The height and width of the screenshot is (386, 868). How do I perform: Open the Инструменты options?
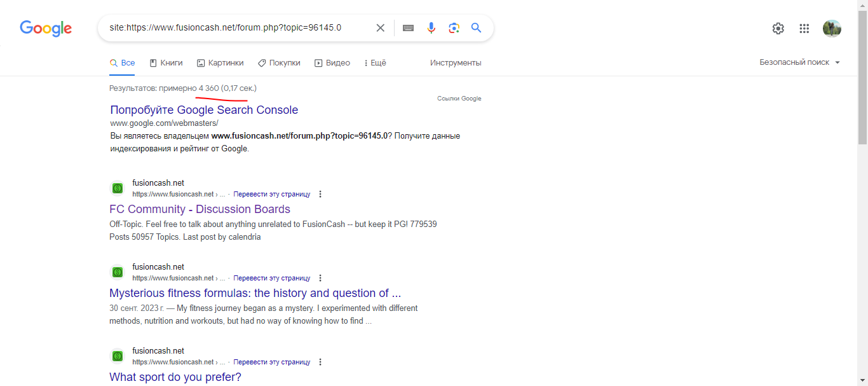coord(456,63)
